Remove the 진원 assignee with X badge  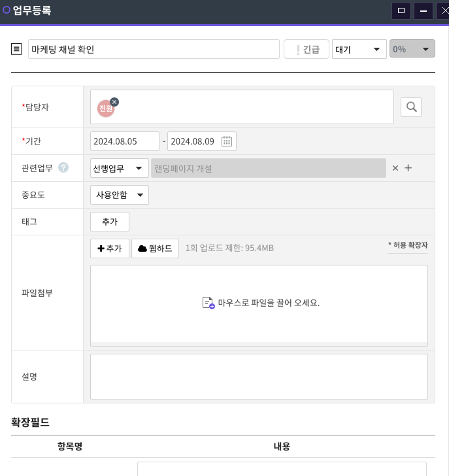click(x=114, y=101)
